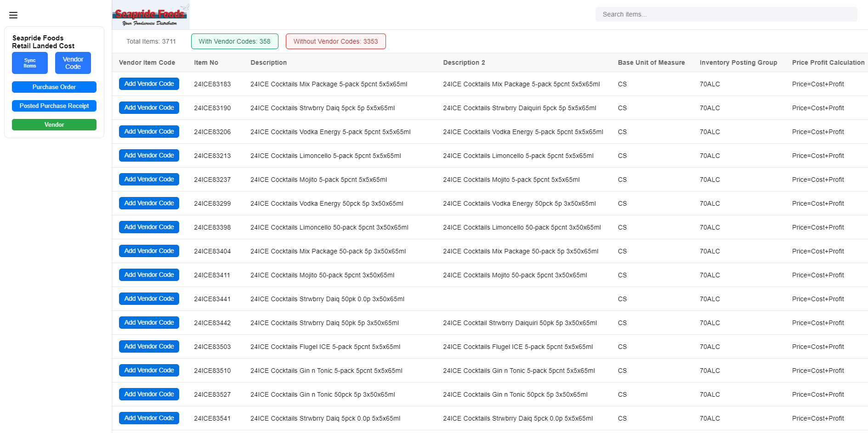Filter by Without Vendor Codes: 3353

pyautogui.click(x=336, y=41)
